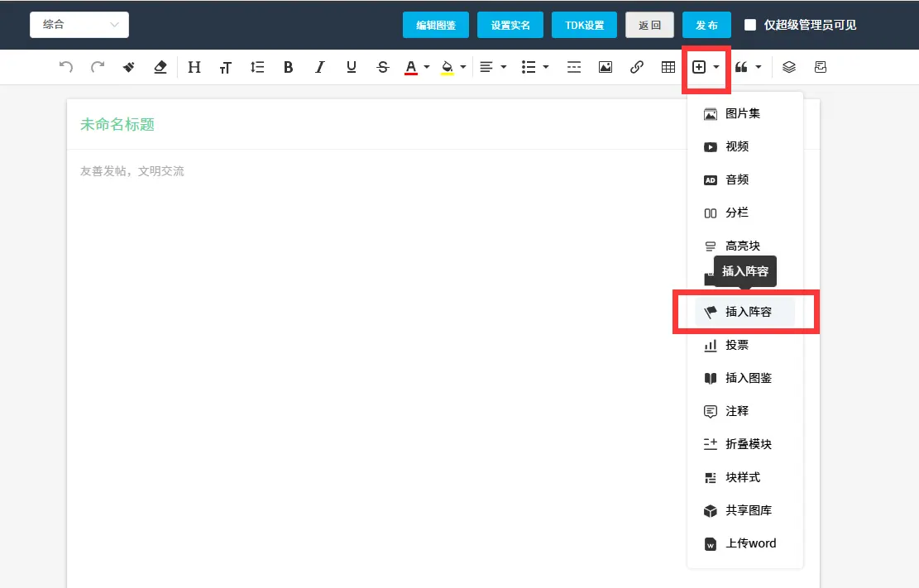This screenshot has width=919, height=588.
Task: Choose 投票 in the insert menu
Action: pos(736,345)
